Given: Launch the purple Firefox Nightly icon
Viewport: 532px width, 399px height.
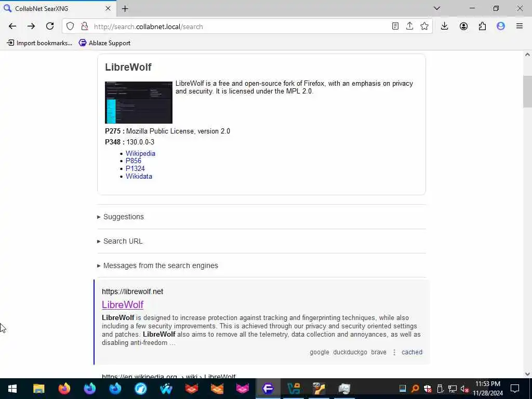Looking at the screenshot, I should [x=89, y=389].
